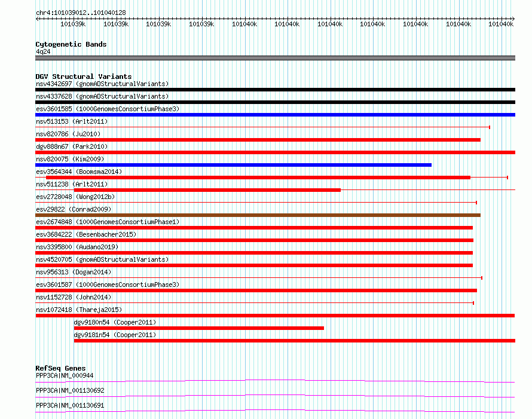Click the 4q24 band label
The width and height of the screenshot is (532, 419).
pyautogui.click(x=43, y=52)
